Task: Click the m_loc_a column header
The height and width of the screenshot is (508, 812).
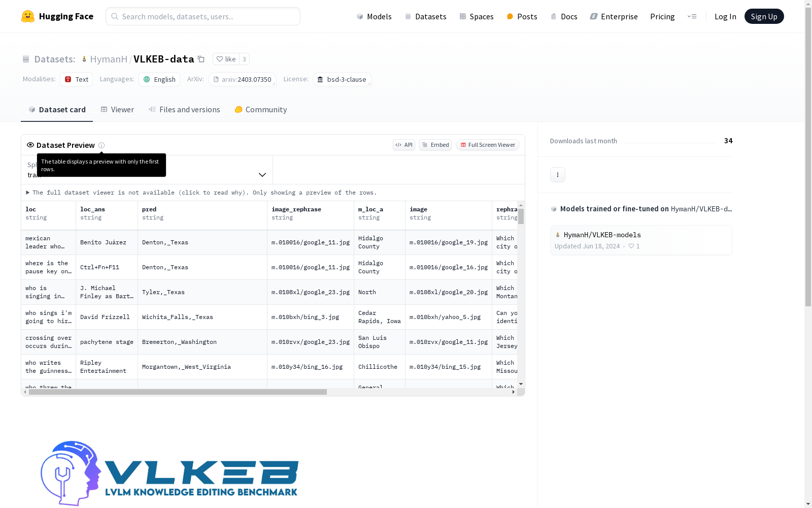Action: tap(380, 215)
